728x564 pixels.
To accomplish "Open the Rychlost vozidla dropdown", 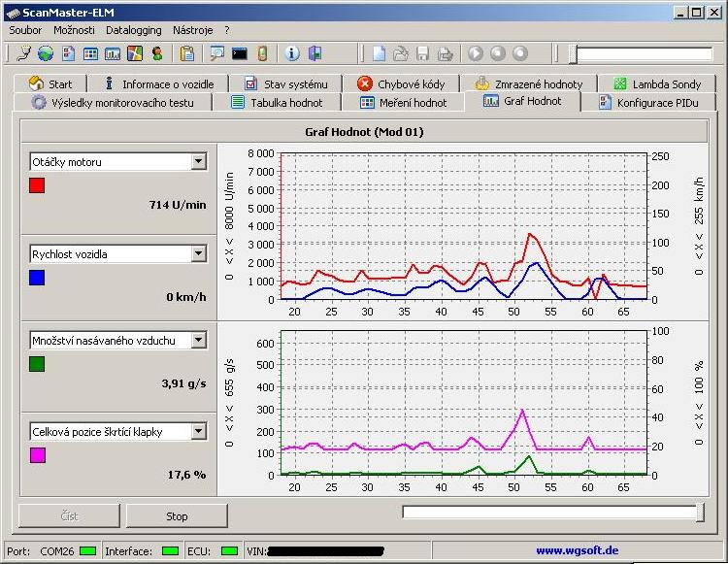I will click(198, 253).
